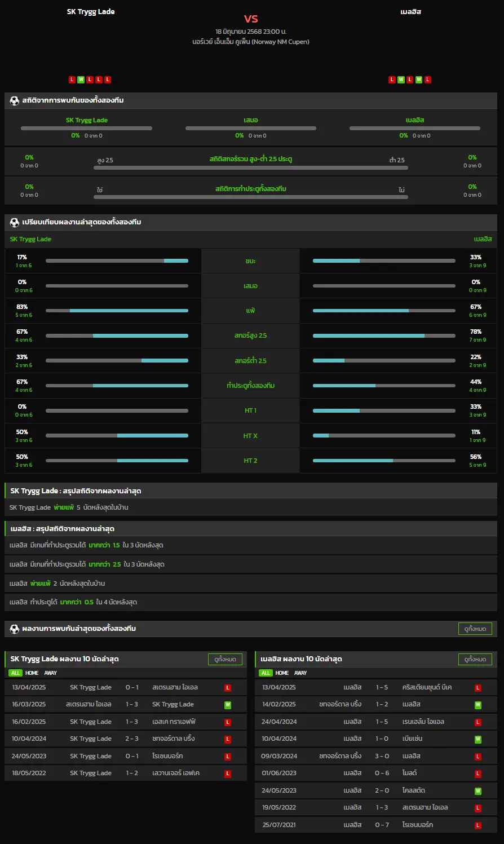Click L badge on 24/04/2024 เรนเฮล์ม ไอเอล row
This screenshot has height=844, width=504.
click(478, 722)
